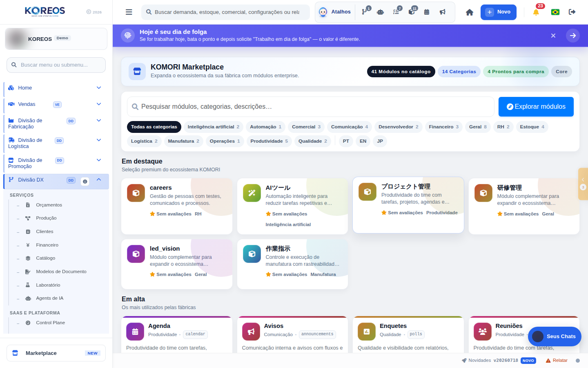Screen dimensions: 588x368
Task: Toggle the EN language filter
Action: click(x=363, y=141)
